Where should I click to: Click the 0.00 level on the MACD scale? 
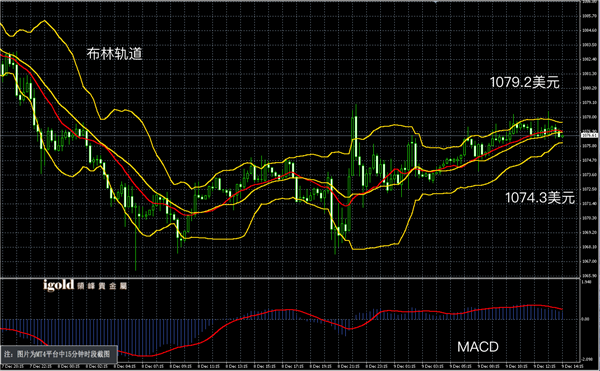(585, 319)
